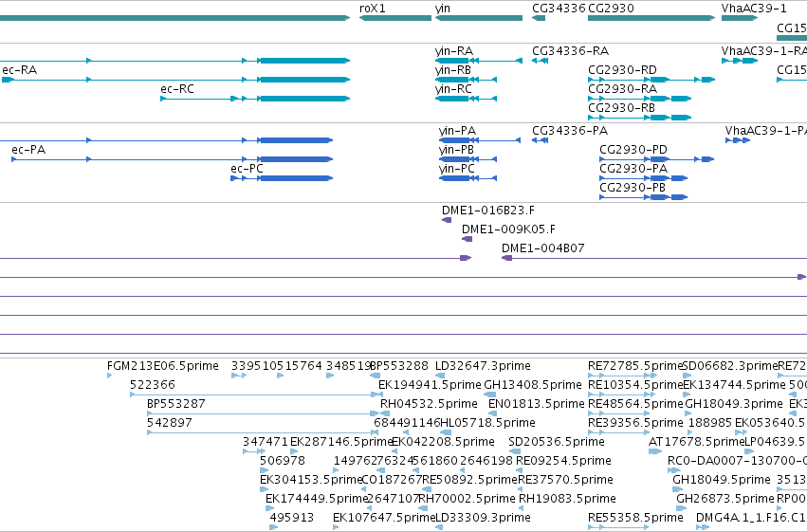Click EST LD33309.3prime
This screenshot has height=532, width=807.
pos(483,518)
